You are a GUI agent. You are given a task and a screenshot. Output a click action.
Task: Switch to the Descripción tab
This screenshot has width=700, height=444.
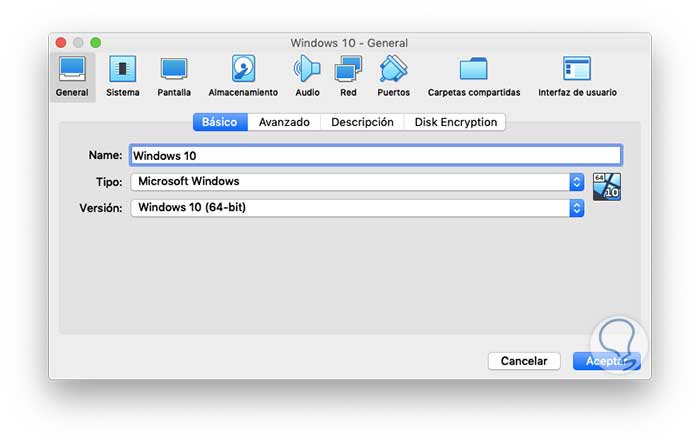362,122
